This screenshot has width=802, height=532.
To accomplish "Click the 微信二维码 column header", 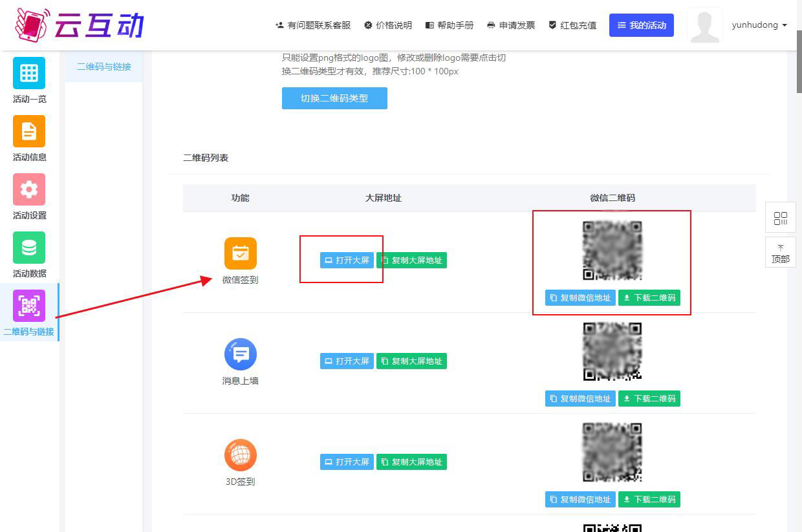I will tap(612, 198).
